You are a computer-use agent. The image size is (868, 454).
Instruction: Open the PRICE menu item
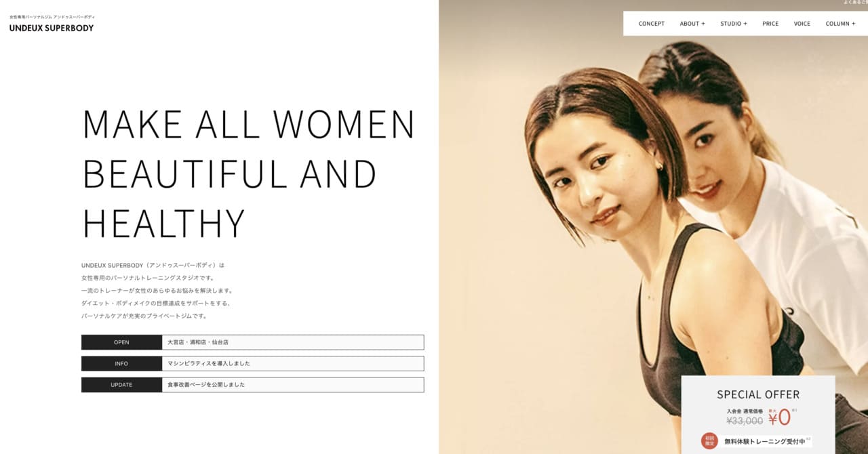pyautogui.click(x=770, y=24)
